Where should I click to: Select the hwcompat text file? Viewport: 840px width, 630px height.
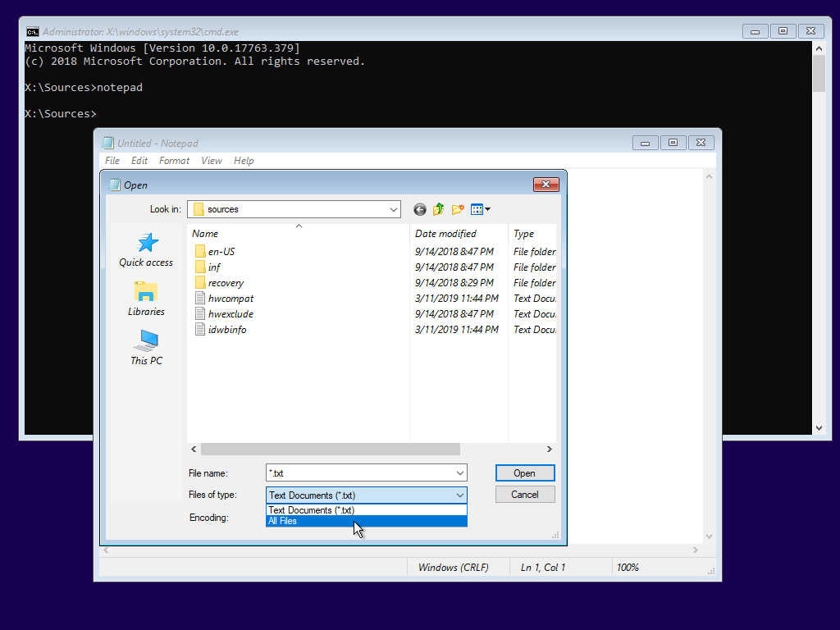tap(230, 298)
